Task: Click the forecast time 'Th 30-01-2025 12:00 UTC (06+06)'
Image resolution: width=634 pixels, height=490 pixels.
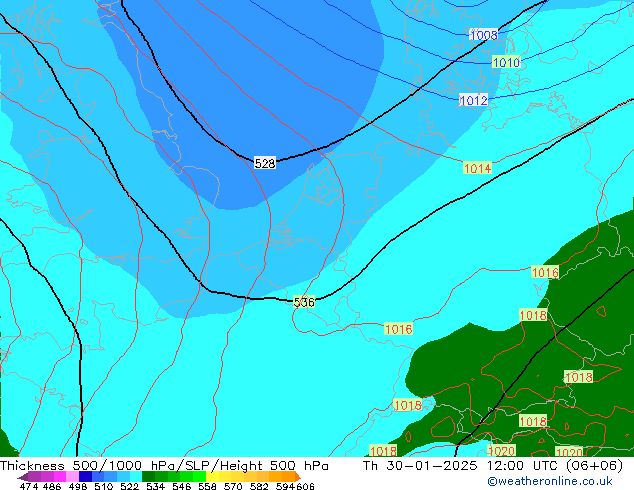Action: (x=493, y=465)
